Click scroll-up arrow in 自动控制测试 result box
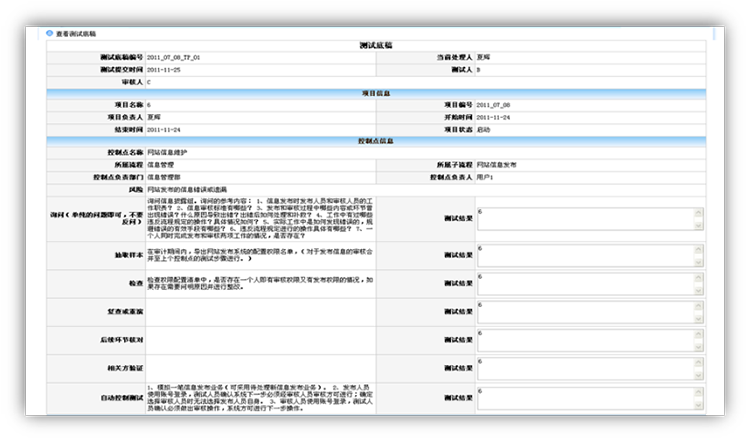 tap(698, 392)
